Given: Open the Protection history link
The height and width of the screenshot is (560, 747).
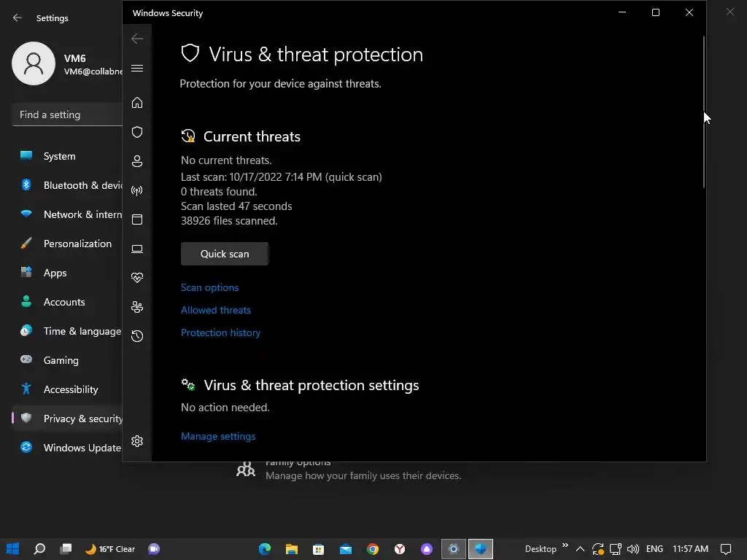Looking at the screenshot, I should click(220, 332).
